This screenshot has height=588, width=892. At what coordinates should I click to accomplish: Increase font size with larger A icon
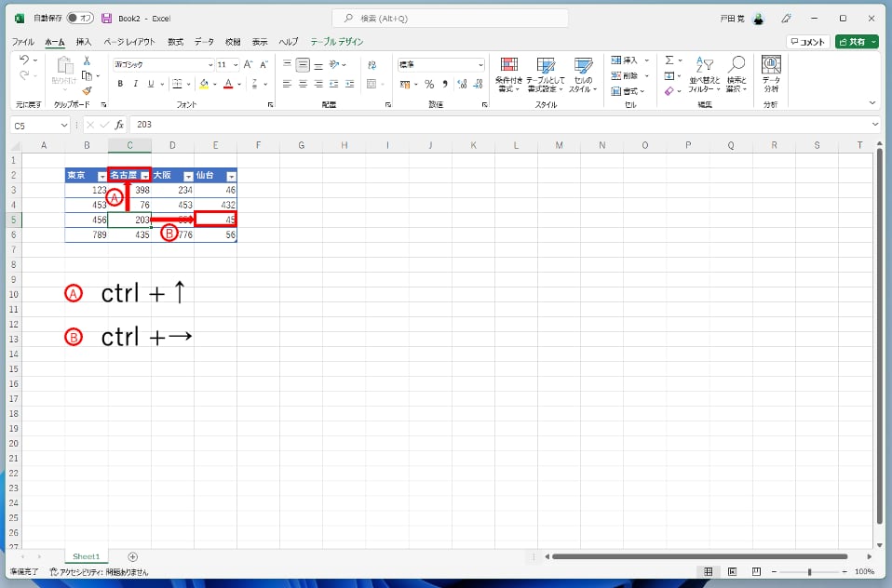pos(248,65)
